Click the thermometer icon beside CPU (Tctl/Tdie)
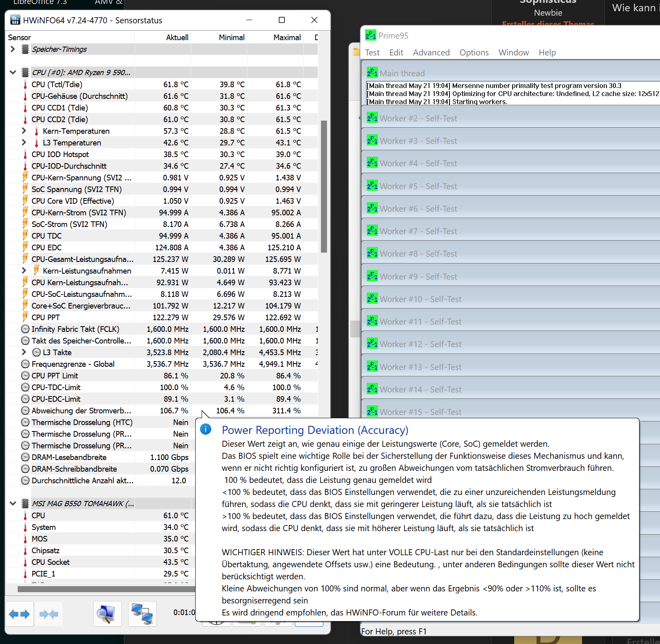The width and height of the screenshot is (660, 644). [x=25, y=84]
